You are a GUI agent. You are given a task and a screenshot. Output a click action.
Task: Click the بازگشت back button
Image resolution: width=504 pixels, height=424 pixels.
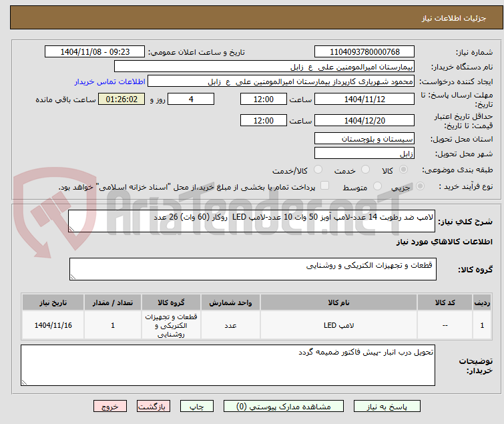click(x=154, y=407)
